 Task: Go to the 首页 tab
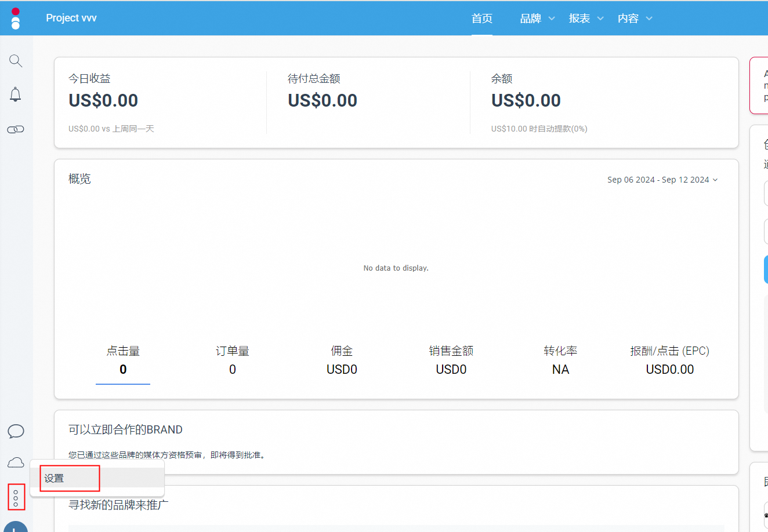click(x=481, y=19)
